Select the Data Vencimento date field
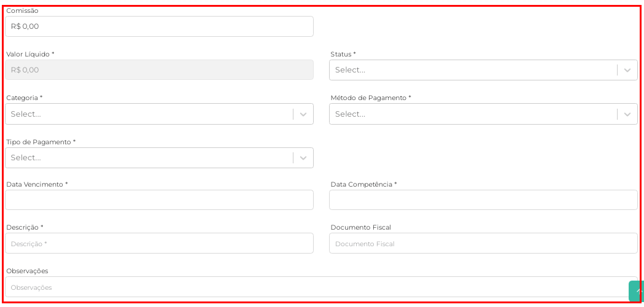 tap(160, 200)
